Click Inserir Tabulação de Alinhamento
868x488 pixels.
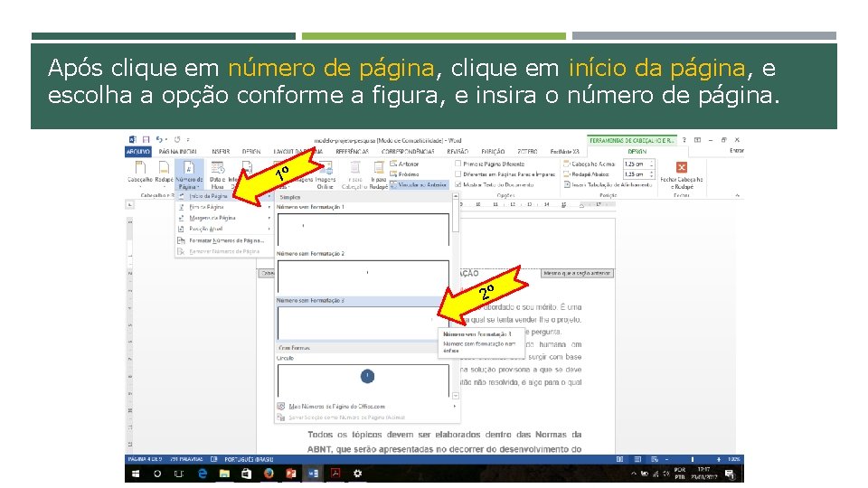pos(608,184)
